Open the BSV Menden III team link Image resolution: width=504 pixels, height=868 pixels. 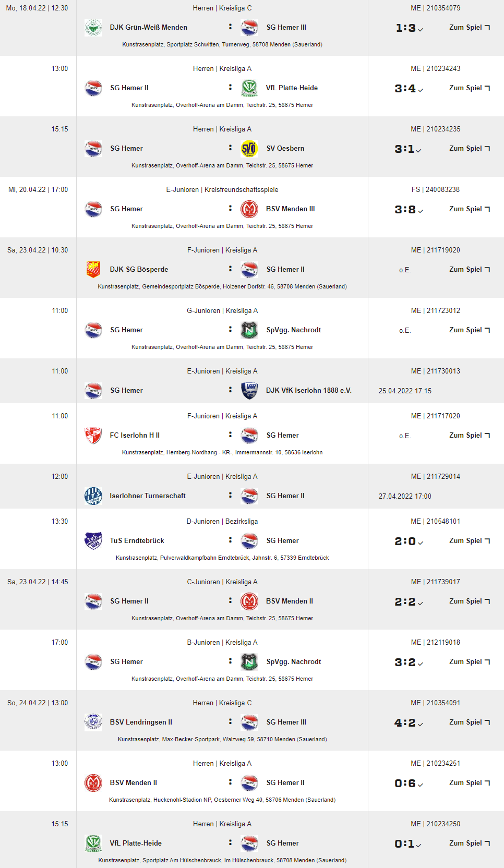pyautogui.click(x=290, y=209)
